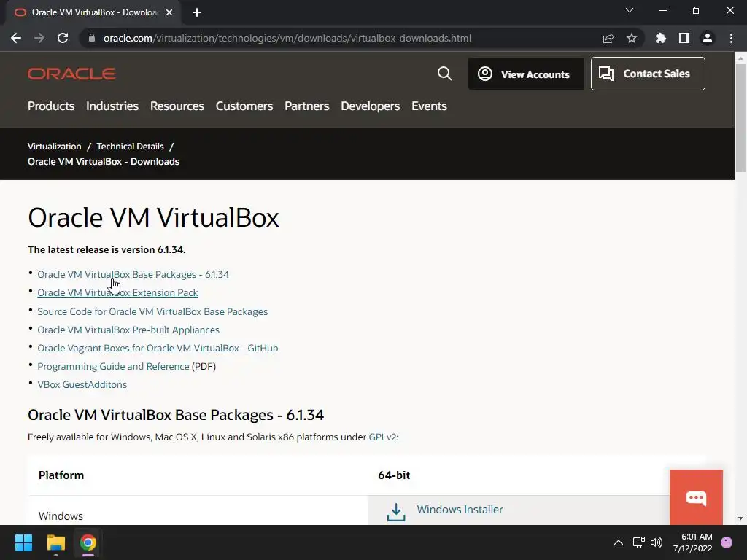Viewport: 747px width, 560px height.
Task: Click the page vertical scrollbar thumb
Action: pos(740,117)
